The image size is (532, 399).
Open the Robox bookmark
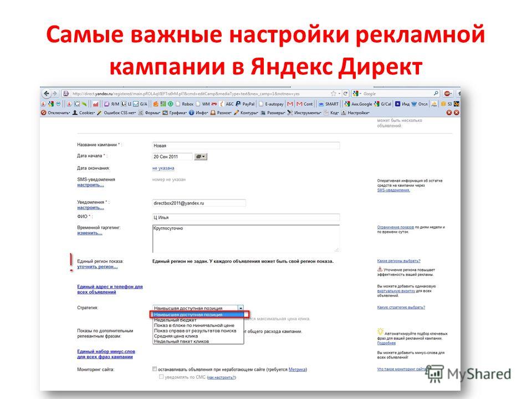185,104
